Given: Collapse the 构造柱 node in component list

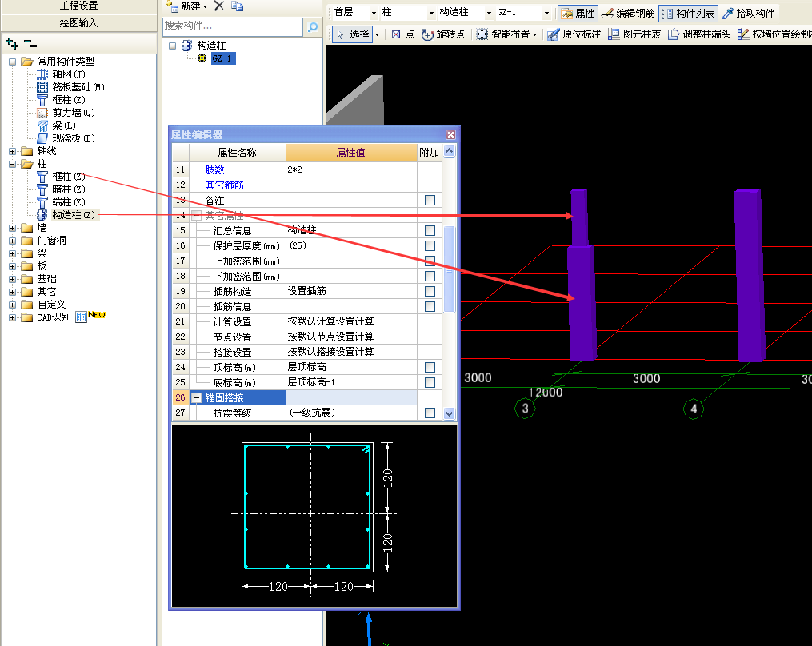Looking at the screenshot, I should pos(173,46).
